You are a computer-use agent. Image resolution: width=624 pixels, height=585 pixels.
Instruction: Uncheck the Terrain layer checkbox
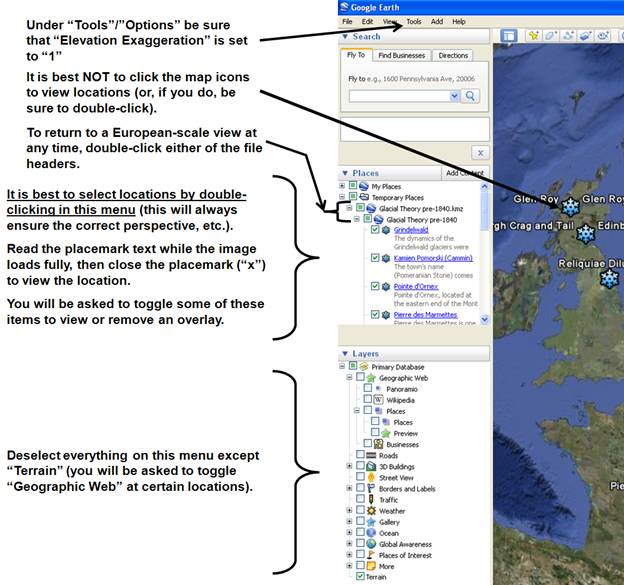(x=360, y=577)
